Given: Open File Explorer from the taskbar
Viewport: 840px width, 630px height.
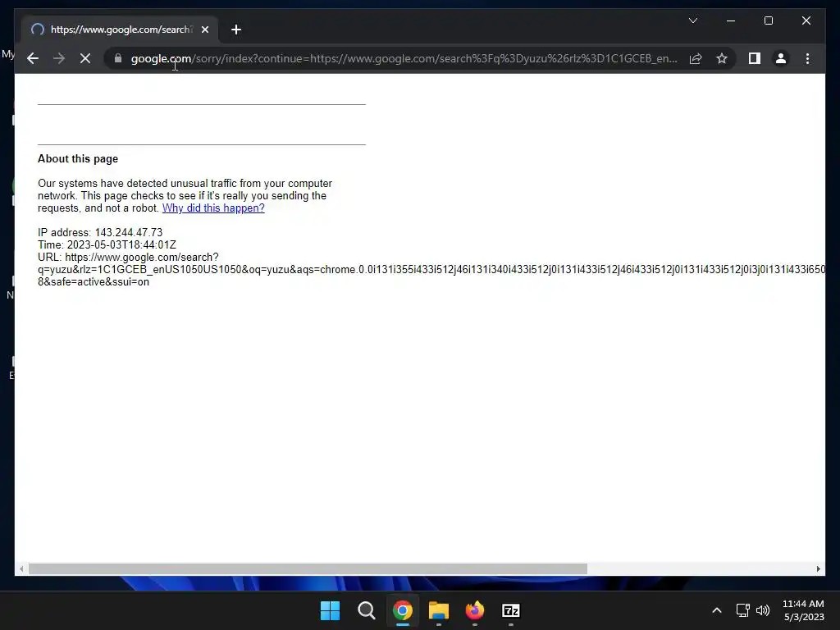Looking at the screenshot, I should point(439,610).
